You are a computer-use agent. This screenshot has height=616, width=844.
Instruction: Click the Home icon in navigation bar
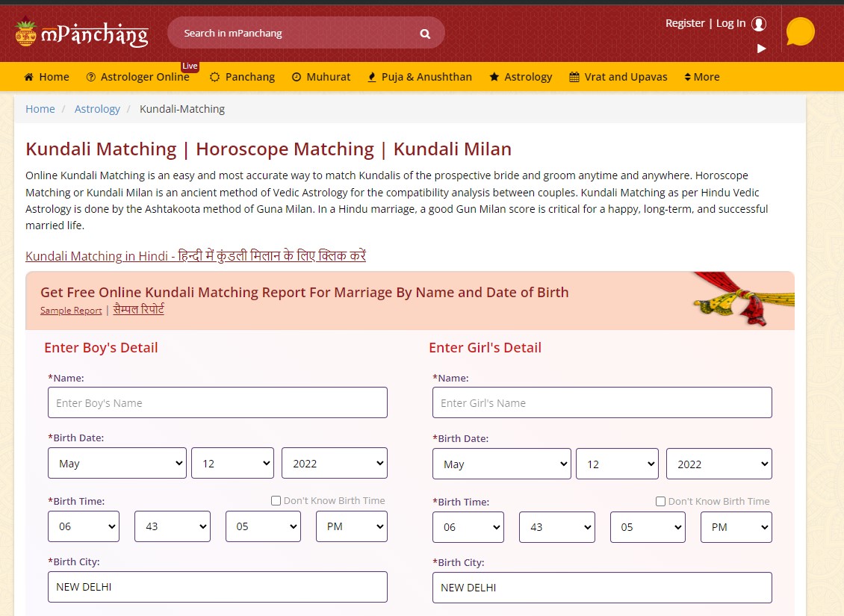(29, 77)
